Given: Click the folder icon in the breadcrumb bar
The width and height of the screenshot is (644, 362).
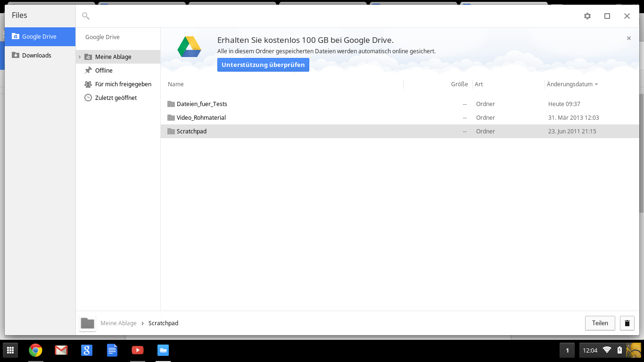Looking at the screenshot, I should 87,323.
